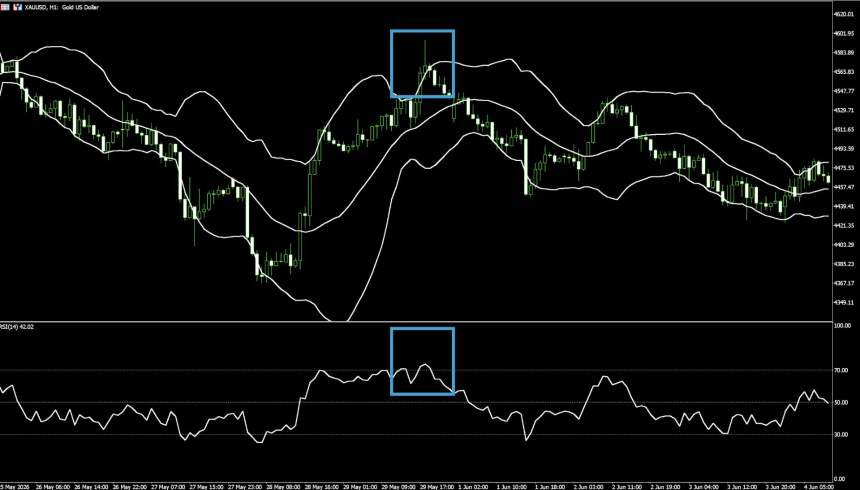
Task: Click the 4601.95 price scale label
Action: point(844,33)
